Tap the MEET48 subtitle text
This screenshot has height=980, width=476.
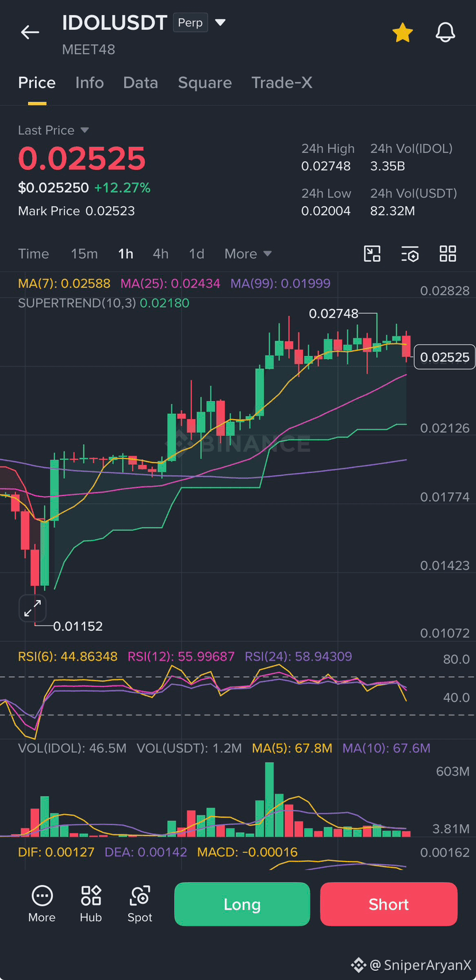(x=89, y=49)
